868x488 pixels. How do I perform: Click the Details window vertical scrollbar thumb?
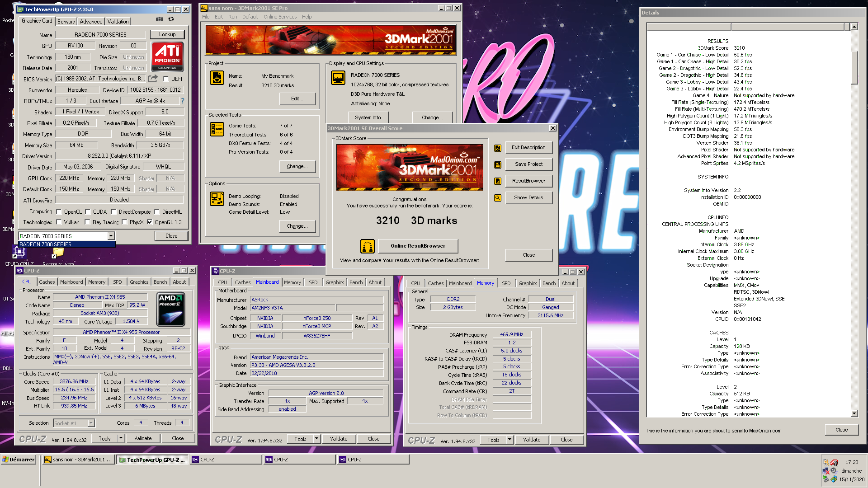(x=854, y=68)
